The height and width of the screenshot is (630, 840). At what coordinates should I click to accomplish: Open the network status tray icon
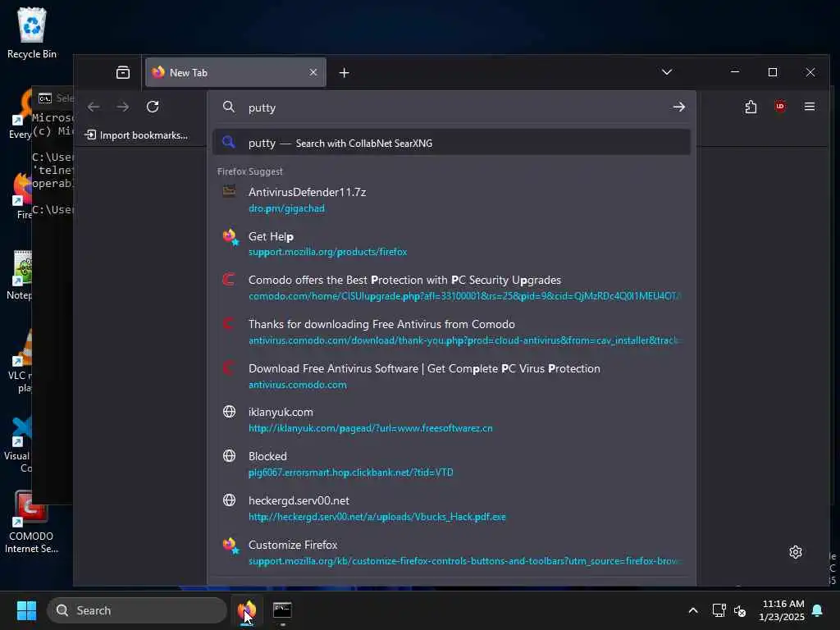pos(719,610)
